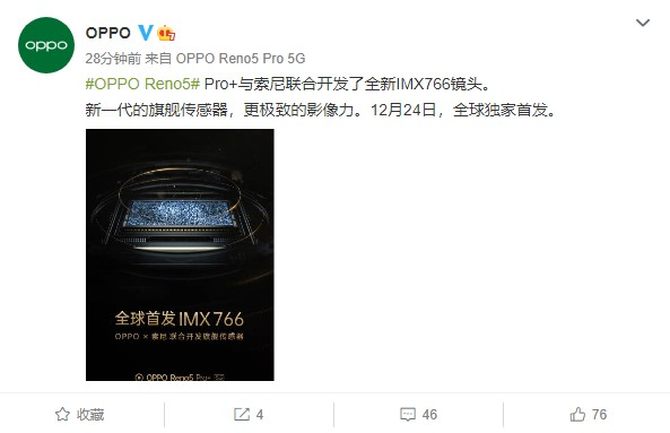Click the blue V verified badge
The width and height of the screenshot is (670, 433).
tap(145, 33)
